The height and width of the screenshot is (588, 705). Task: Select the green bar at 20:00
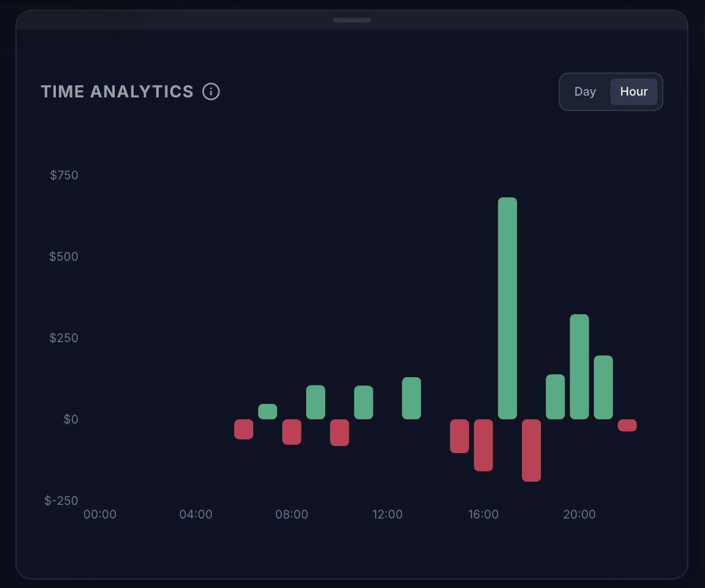click(579, 366)
